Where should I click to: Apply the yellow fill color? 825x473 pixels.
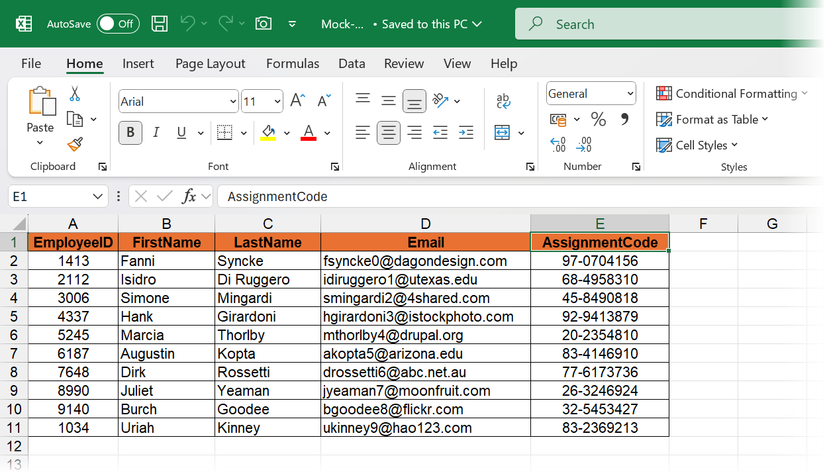tap(267, 132)
